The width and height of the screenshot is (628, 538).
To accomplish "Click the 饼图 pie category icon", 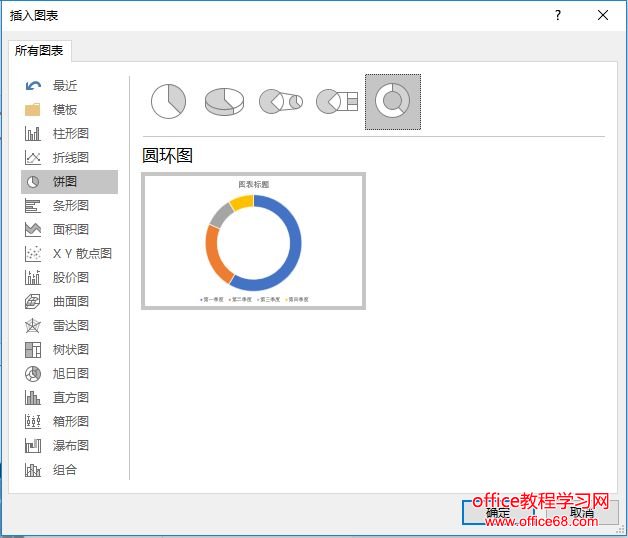I will 33,182.
